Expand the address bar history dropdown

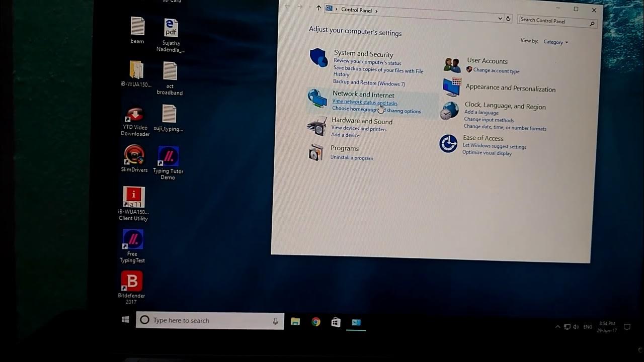tap(500, 19)
